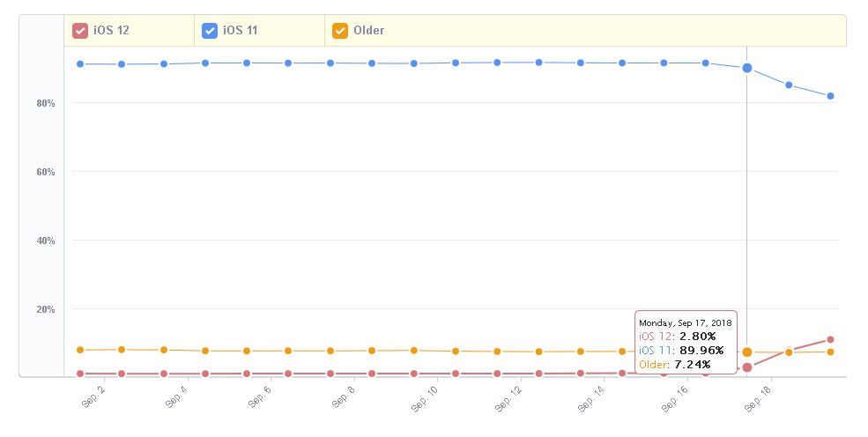868x437 pixels.
Task: Click the "Older" legend label text
Action: click(368, 31)
